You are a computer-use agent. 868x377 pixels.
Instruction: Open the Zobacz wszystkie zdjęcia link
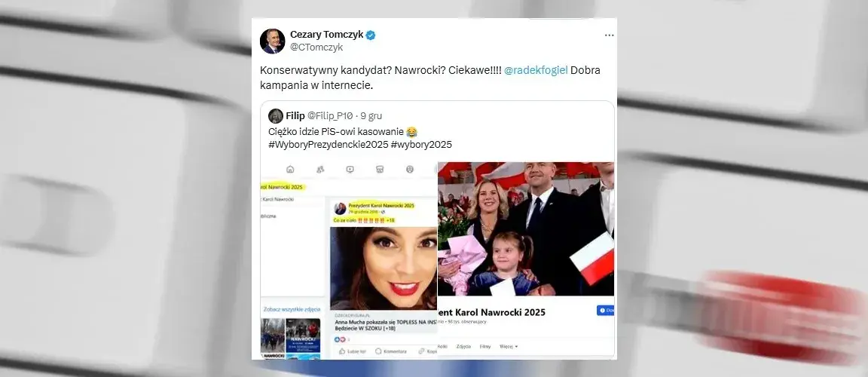pyautogui.click(x=291, y=309)
